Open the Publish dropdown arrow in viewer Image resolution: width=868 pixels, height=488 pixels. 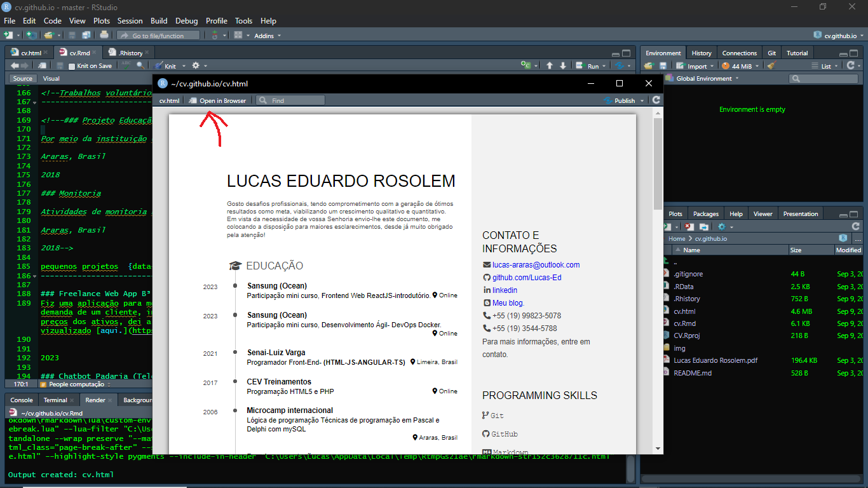click(x=642, y=100)
